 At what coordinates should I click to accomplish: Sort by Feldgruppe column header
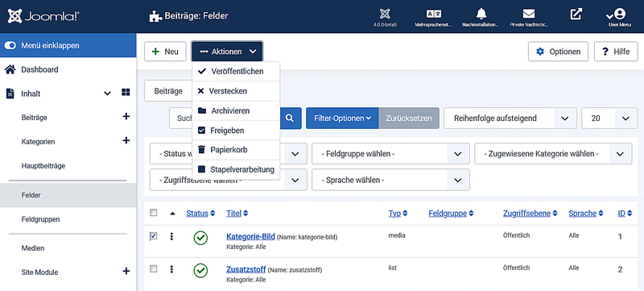(x=451, y=214)
